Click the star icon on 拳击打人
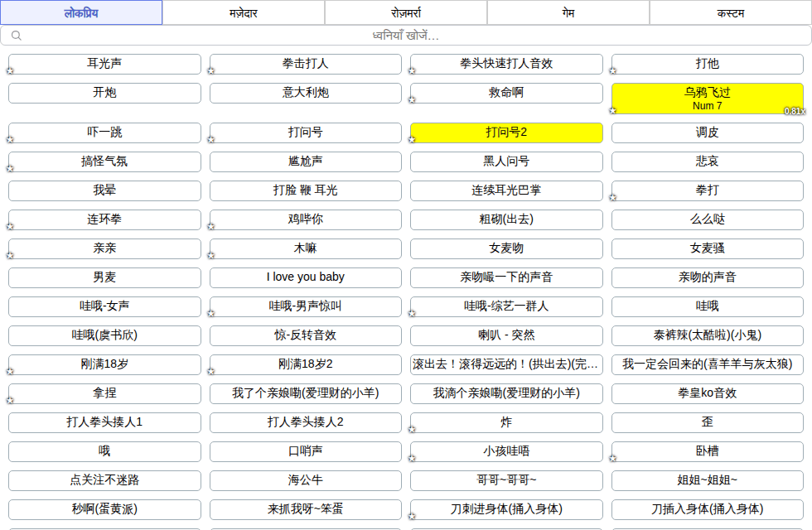Image resolution: width=812 pixels, height=530 pixels. 210,71
